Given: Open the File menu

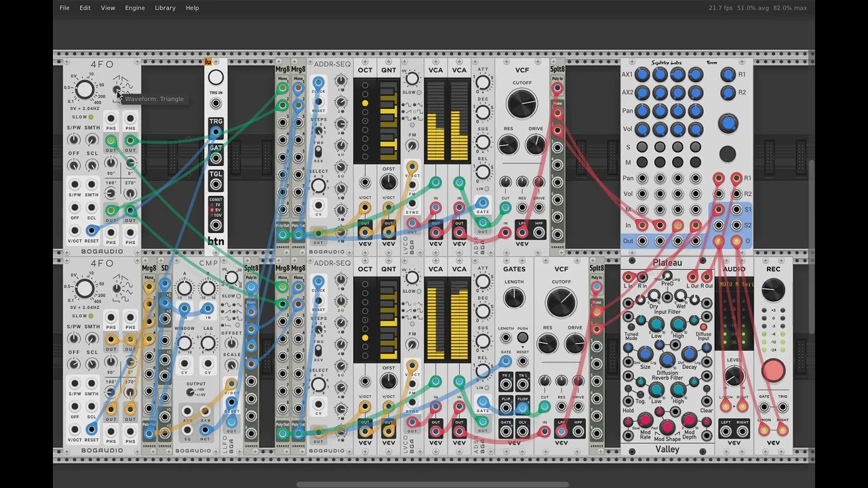Looking at the screenshot, I should 64,8.
